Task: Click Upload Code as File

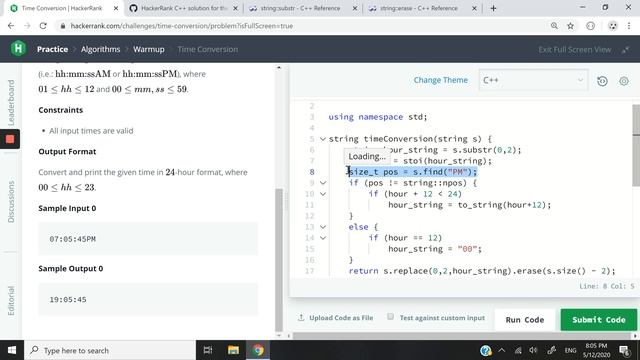Action: 341,318
